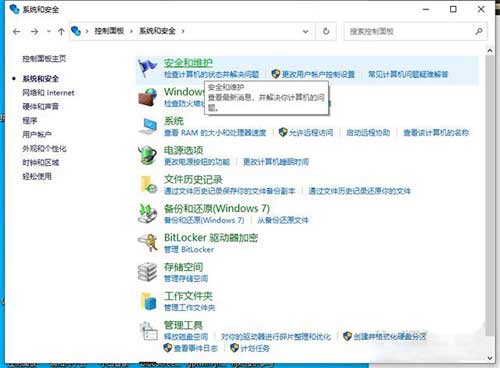Screen dimensions: 500x368
Task: Select 轻松使用 in the sidebar
Action: [37, 176]
